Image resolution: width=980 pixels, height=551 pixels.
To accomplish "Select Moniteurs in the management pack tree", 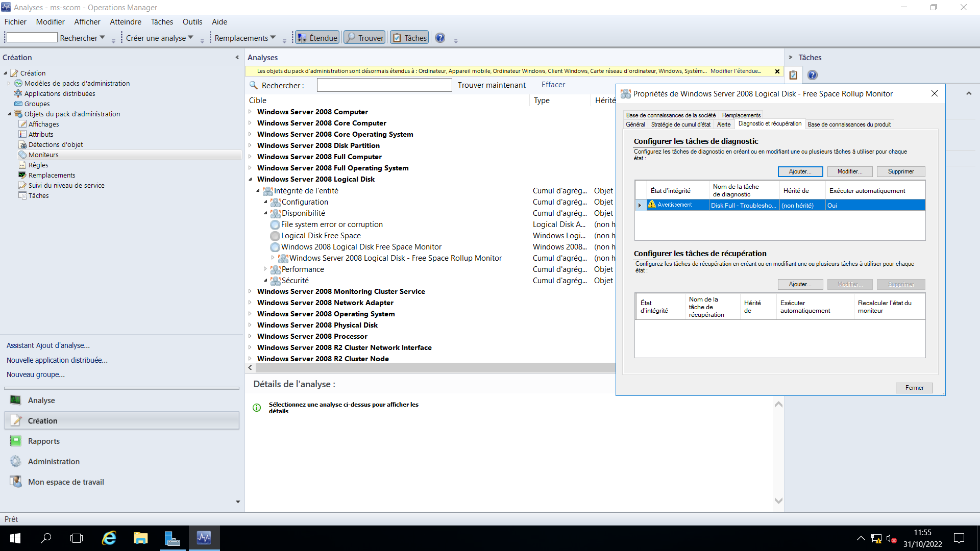I will (44, 155).
